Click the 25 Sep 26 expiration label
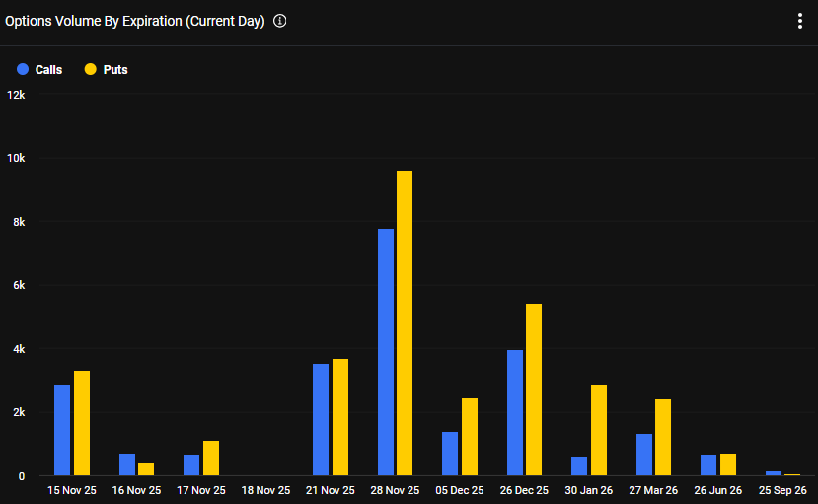 coord(782,490)
